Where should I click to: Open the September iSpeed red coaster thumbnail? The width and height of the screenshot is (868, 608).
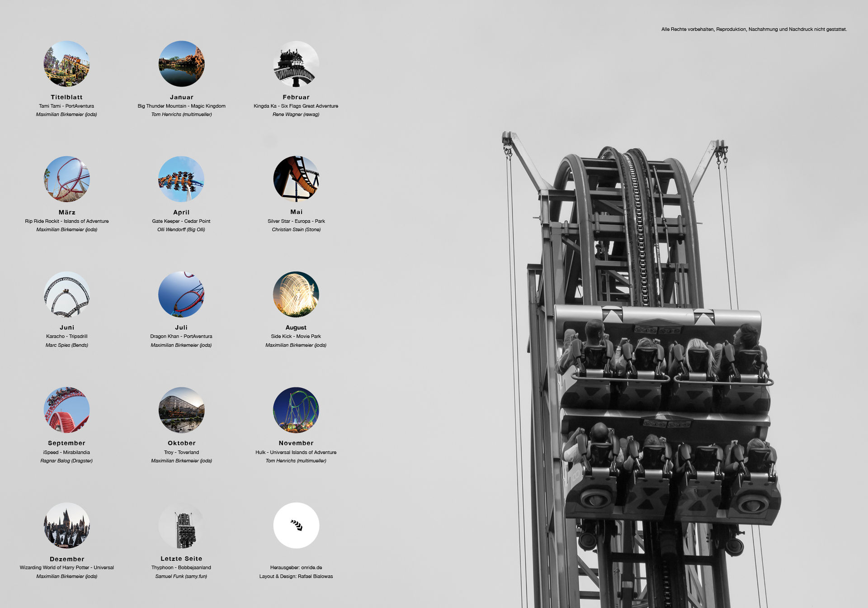[66, 410]
